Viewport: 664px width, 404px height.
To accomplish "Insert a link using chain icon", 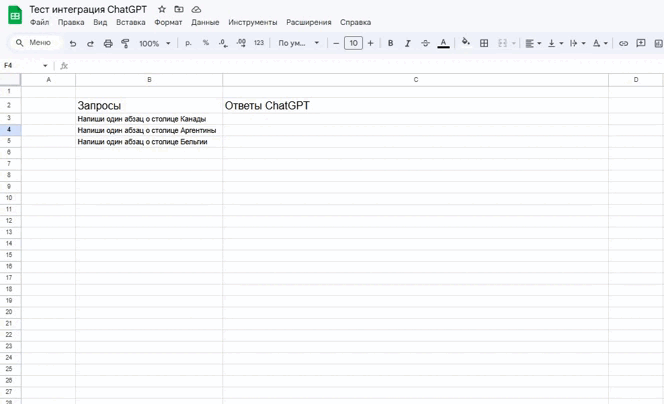I will tap(623, 43).
